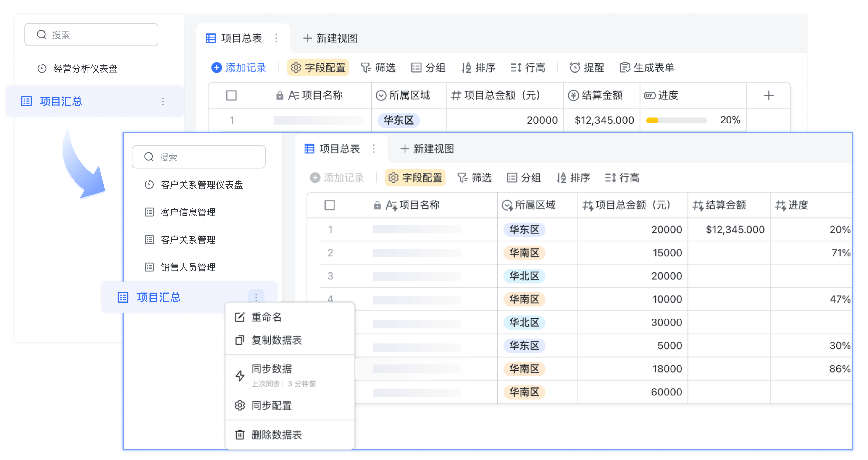Click 结算金额 header in back window
Image resolution: width=868 pixels, height=460 pixels.
[x=602, y=96]
